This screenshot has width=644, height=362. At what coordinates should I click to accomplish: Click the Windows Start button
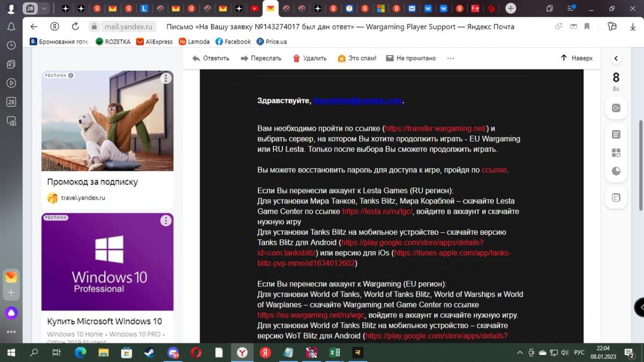coord(11,352)
